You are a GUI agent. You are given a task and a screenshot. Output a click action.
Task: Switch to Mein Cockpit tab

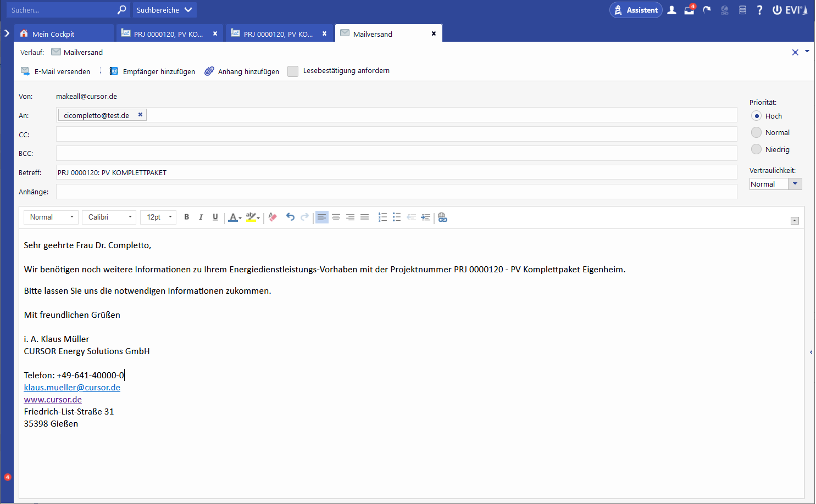coord(53,34)
